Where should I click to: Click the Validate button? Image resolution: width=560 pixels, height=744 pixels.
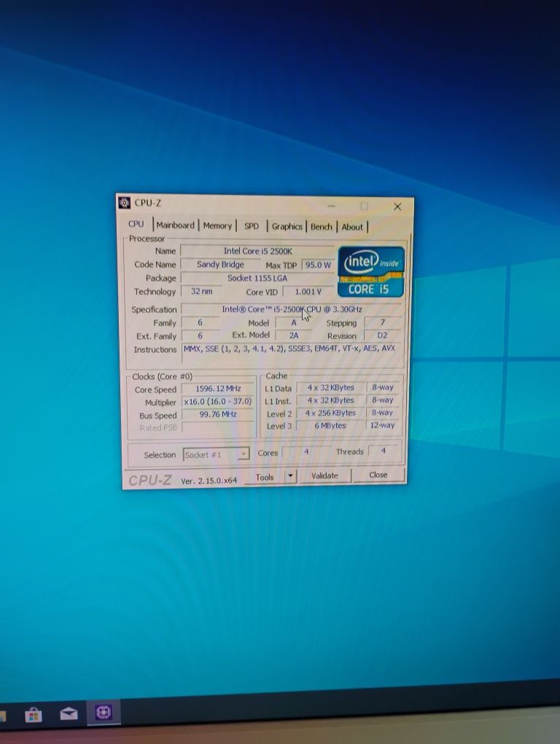pyautogui.click(x=324, y=476)
